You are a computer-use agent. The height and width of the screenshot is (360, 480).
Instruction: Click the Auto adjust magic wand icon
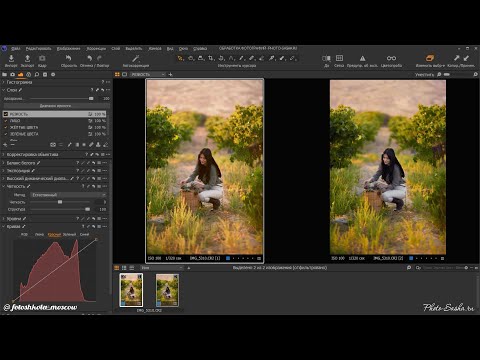tap(135, 59)
